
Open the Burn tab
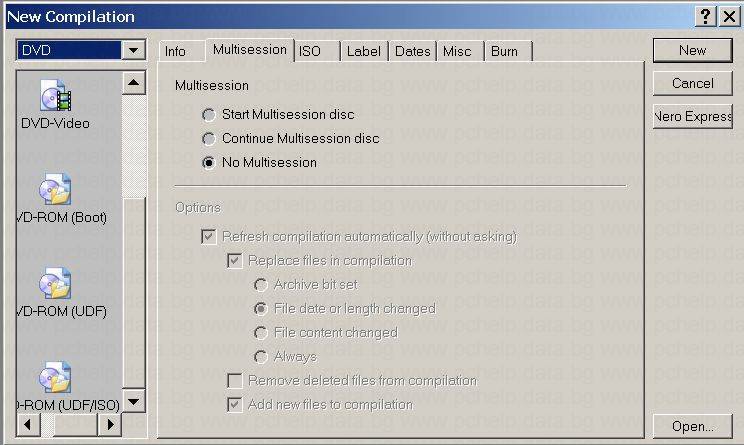click(504, 51)
